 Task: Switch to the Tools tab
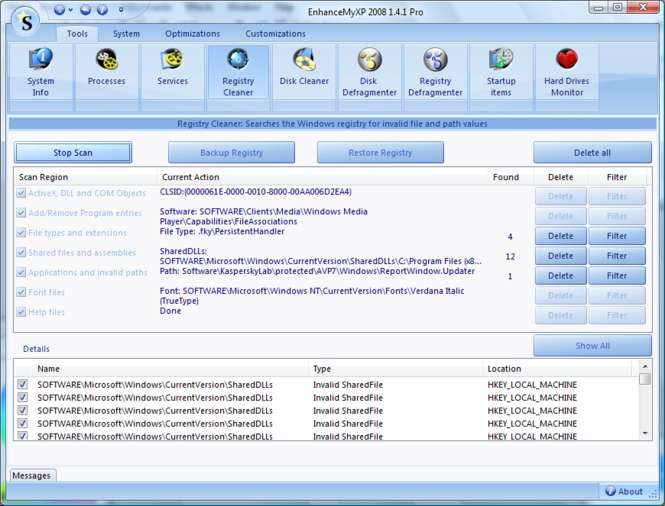point(77,34)
